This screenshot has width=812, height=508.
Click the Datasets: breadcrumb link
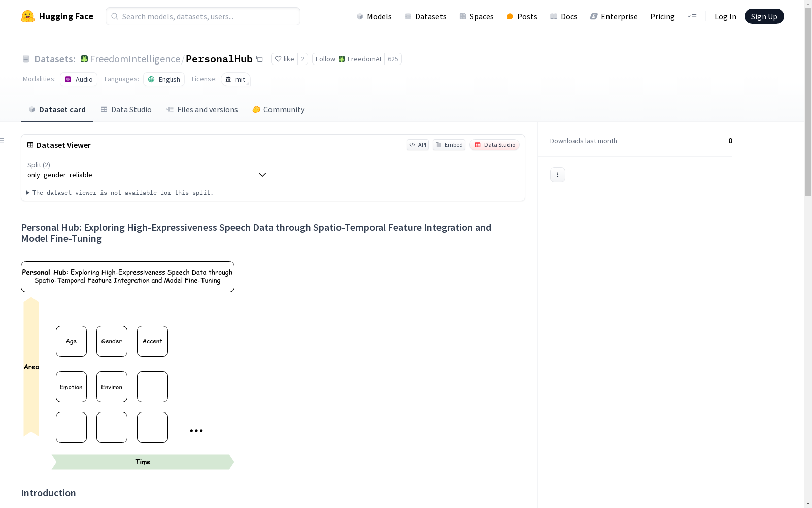point(55,59)
